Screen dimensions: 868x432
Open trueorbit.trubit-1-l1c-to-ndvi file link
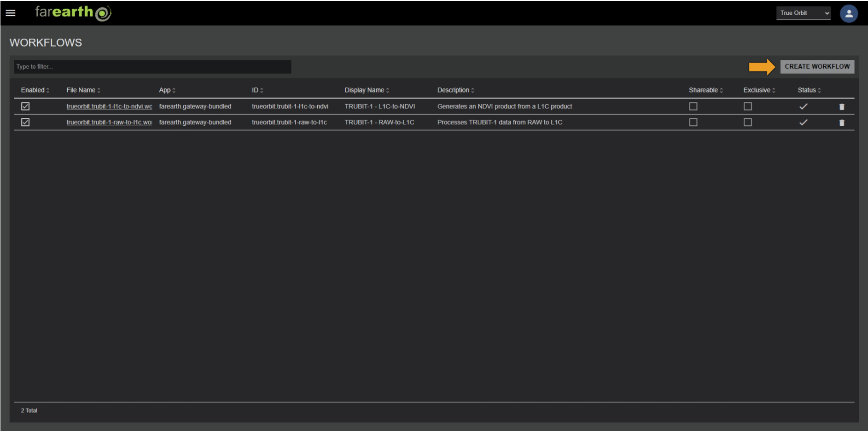tap(109, 106)
